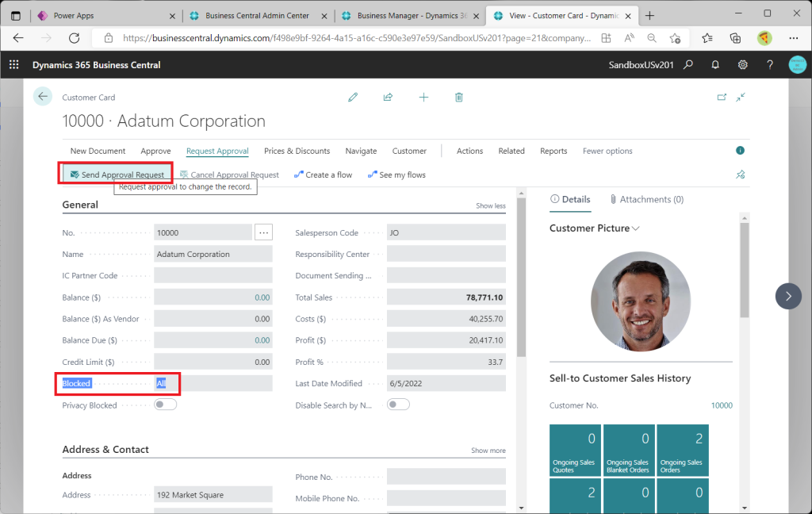Screen dimensions: 812x514
Task: Switch to the Attachments (0) tab
Action: 647,199
